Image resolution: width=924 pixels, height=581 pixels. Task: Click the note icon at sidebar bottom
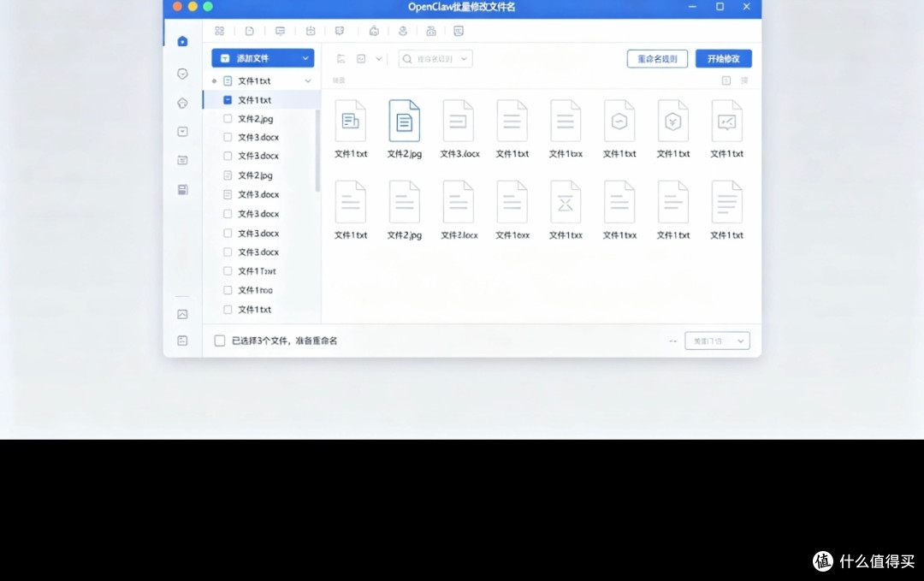coord(183,341)
